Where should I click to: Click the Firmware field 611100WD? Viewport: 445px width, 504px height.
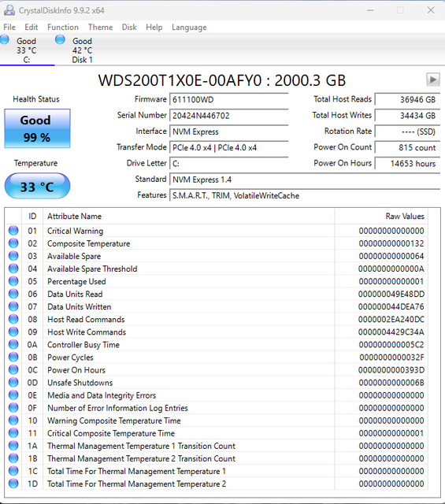[x=228, y=100]
